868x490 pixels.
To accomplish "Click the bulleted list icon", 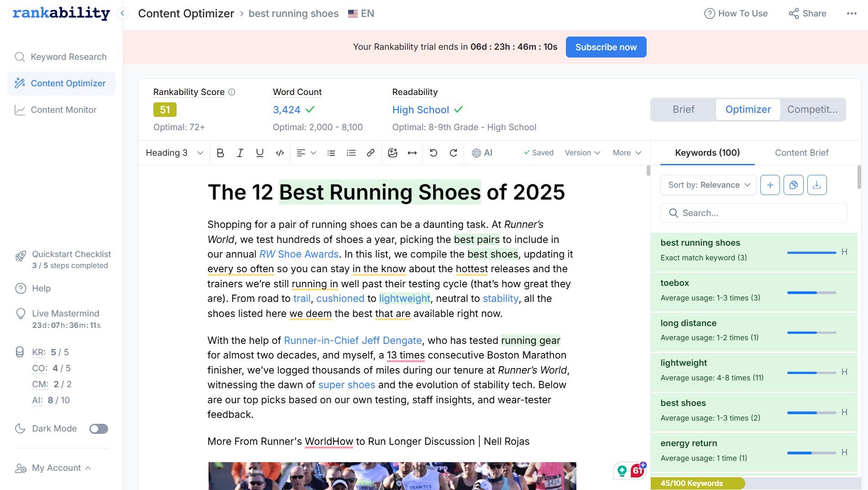I will [x=331, y=153].
